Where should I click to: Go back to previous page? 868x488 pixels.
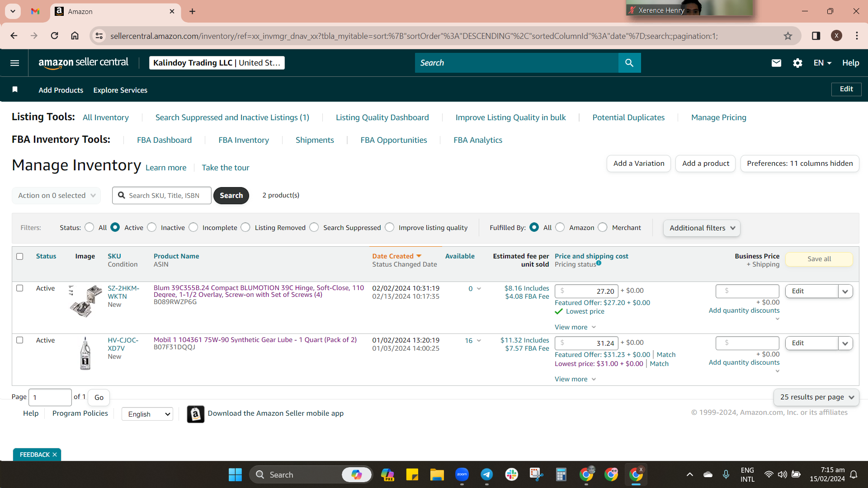(14, 36)
